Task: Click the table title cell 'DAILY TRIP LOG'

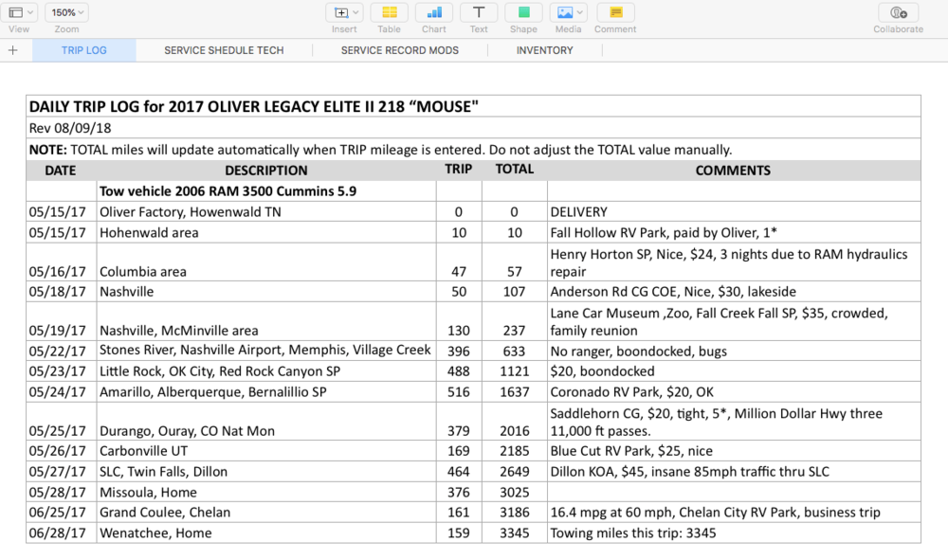Action: tap(253, 106)
